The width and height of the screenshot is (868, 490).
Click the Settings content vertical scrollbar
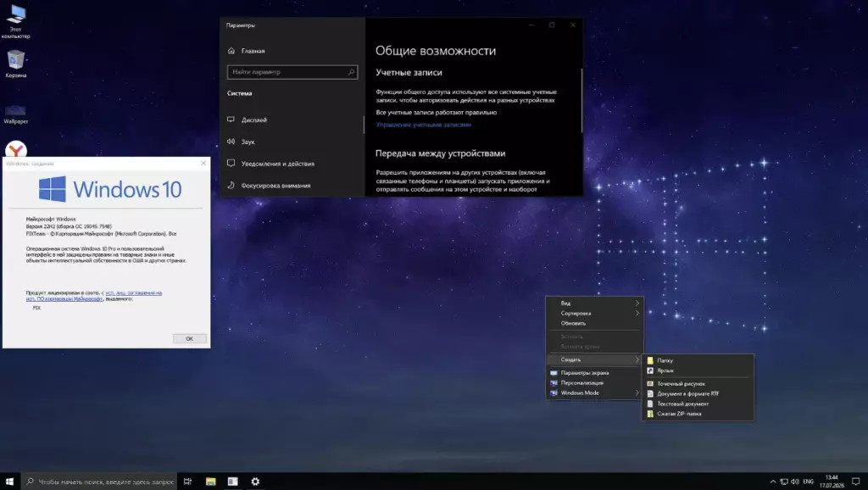click(581, 101)
